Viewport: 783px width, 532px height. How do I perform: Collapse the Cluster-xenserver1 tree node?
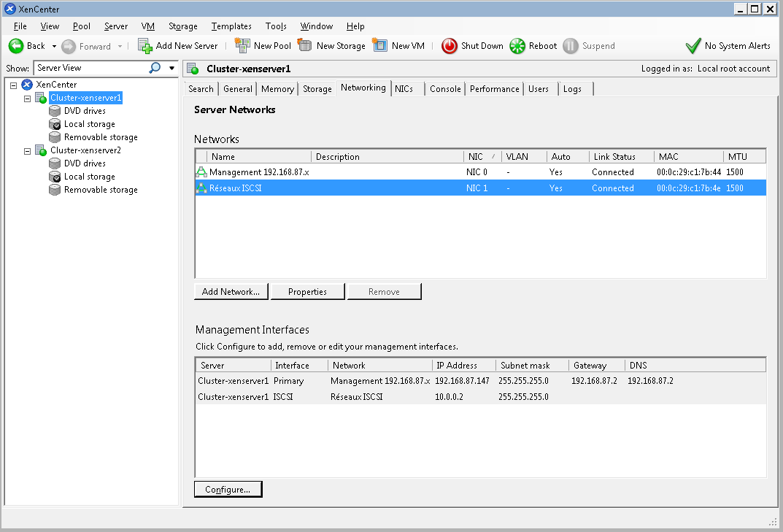point(27,98)
